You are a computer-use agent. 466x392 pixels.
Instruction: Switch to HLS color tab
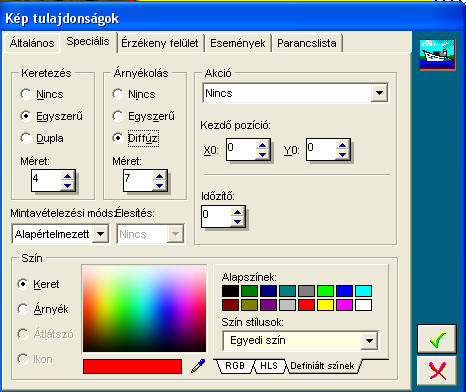coord(269,366)
